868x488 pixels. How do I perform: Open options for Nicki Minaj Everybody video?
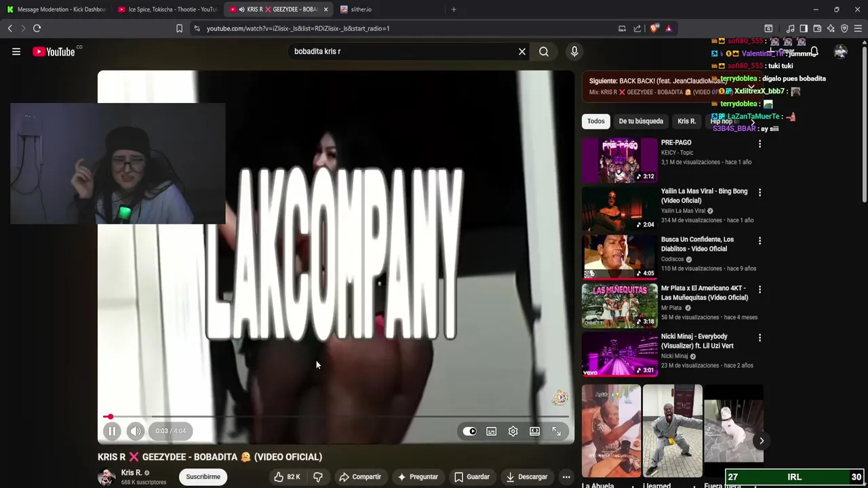(x=759, y=338)
